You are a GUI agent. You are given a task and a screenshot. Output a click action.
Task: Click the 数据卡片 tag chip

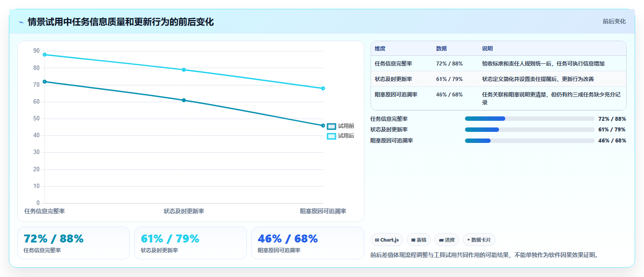point(479,240)
